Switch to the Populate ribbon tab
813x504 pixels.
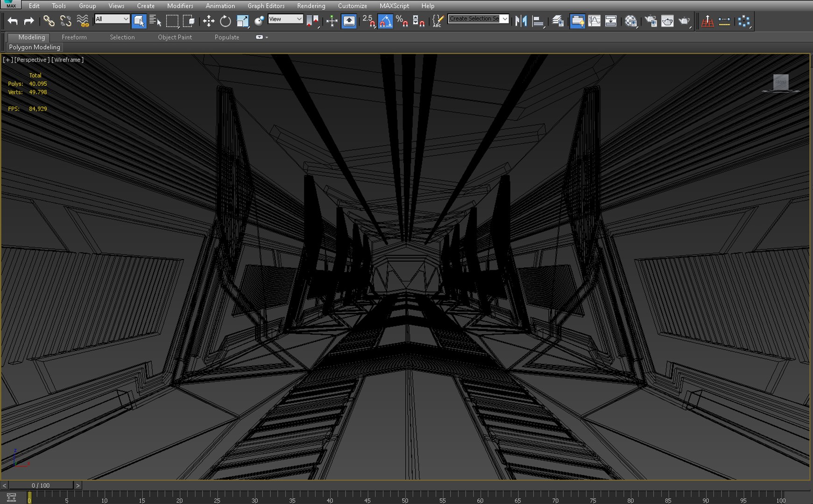pyautogui.click(x=227, y=37)
